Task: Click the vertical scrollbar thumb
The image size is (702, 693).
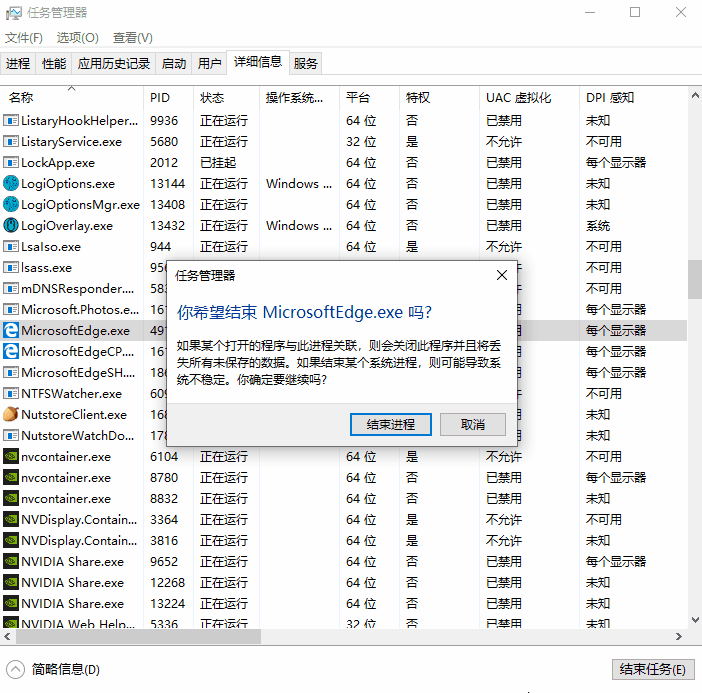Action: tap(695, 279)
